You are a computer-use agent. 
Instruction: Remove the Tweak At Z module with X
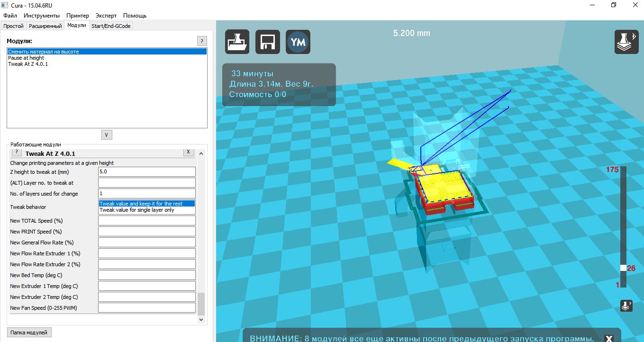(x=188, y=152)
